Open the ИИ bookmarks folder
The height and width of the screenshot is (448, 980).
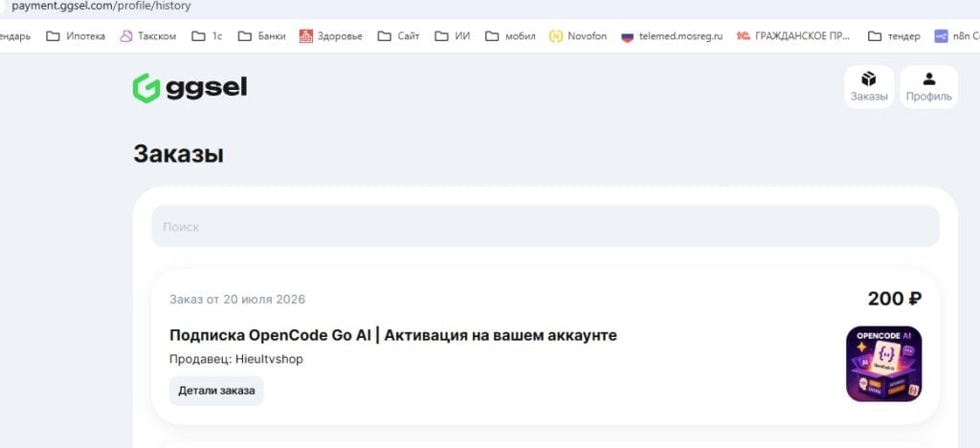[453, 36]
